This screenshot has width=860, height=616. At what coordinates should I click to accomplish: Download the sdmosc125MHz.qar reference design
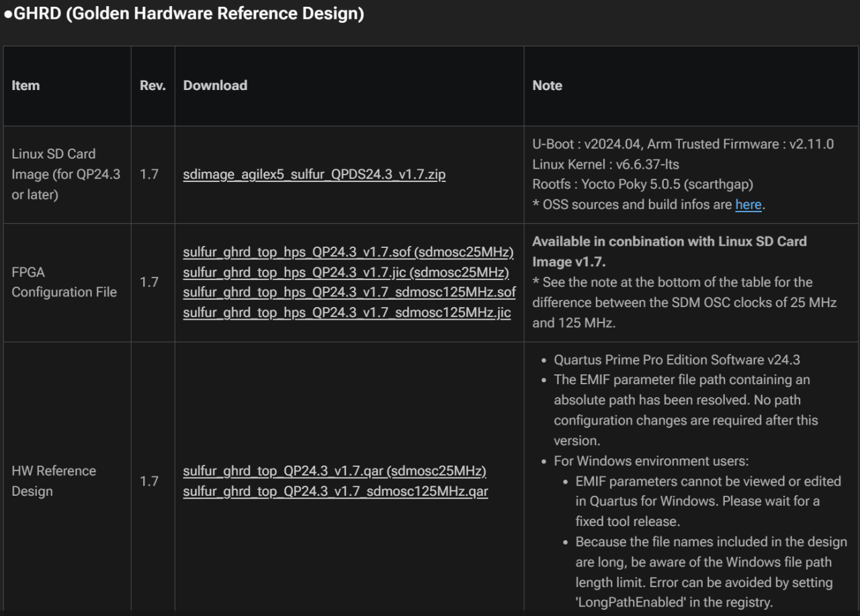click(x=335, y=491)
